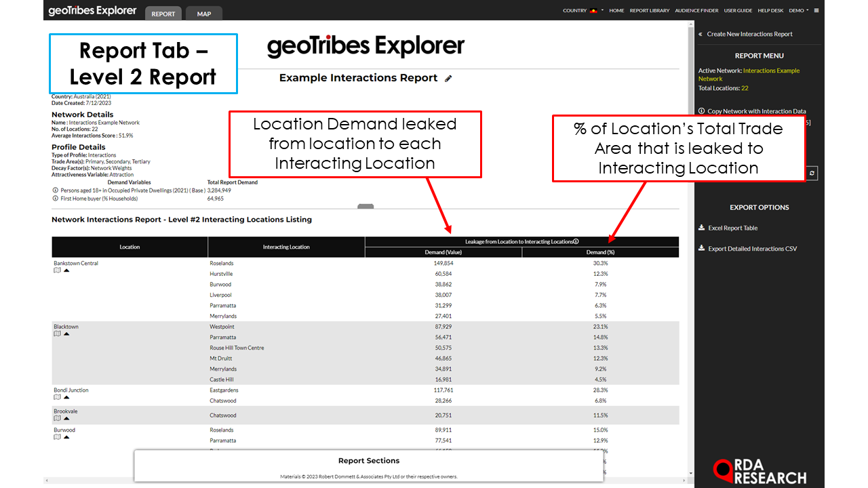Click the Castle Hill interacting location cell
868x488 pixels.
(222, 380)
